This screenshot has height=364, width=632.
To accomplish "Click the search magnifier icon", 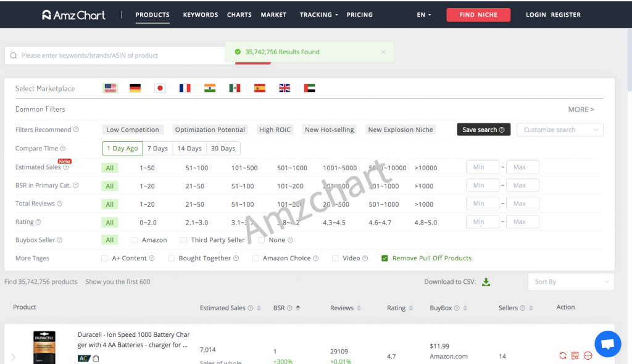I will point(14,56).
